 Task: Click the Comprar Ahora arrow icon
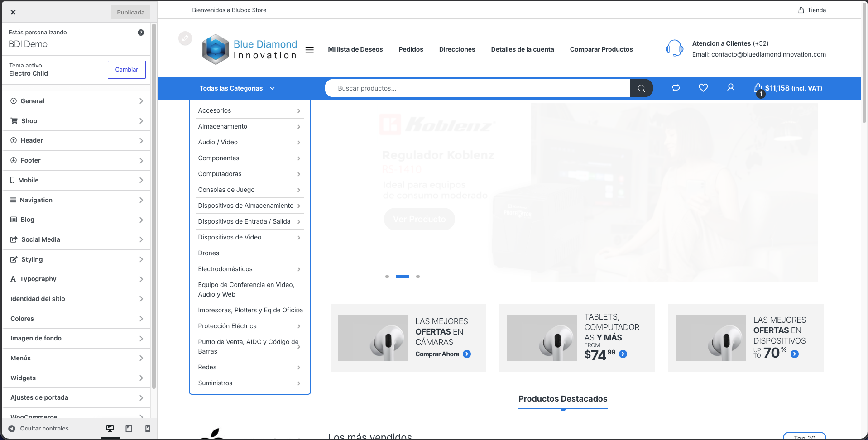pos(467,354)
